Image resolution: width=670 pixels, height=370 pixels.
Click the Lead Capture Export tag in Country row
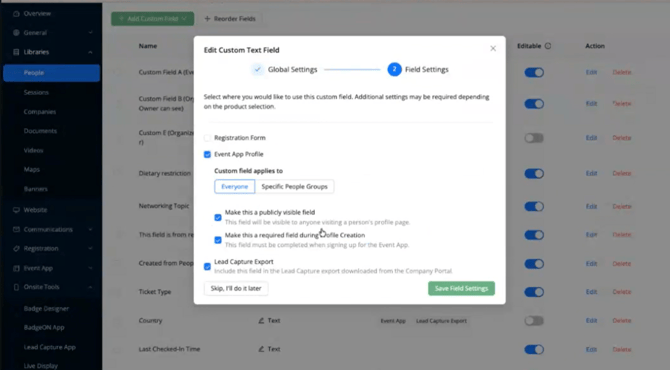coord(441,321)
